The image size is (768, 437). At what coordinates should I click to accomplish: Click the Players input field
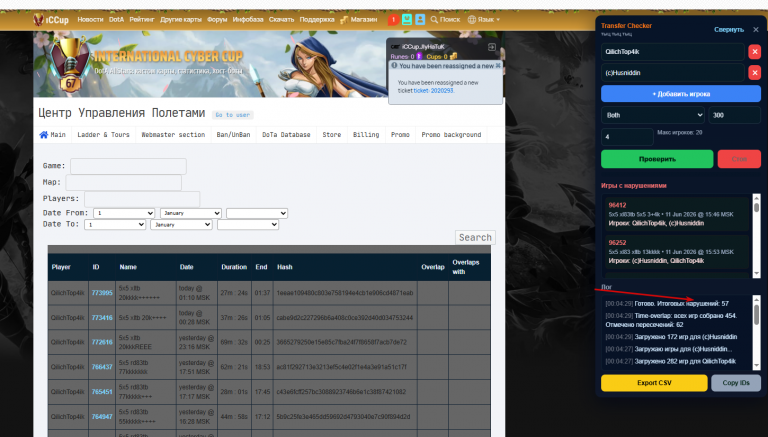tap(142, 199)
